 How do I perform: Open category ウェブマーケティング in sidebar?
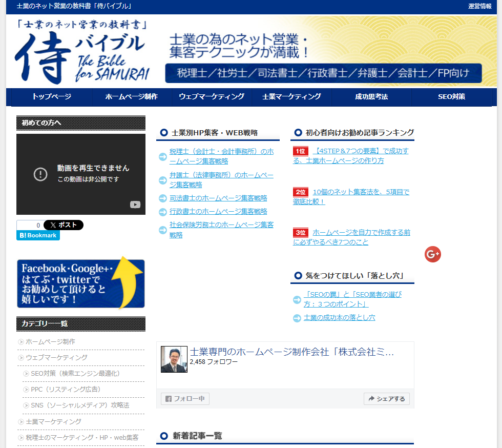[x=56, y=357]
